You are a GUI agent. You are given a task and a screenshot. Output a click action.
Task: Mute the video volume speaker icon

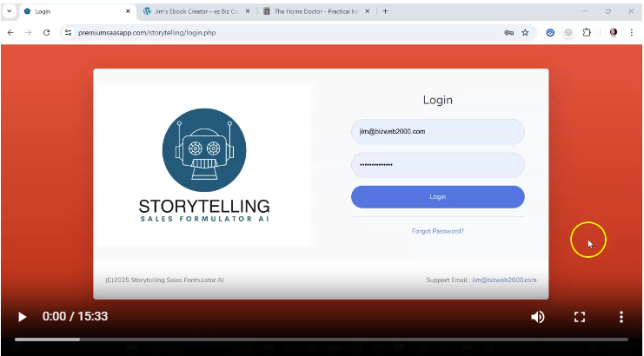click(x=537, y=317)
